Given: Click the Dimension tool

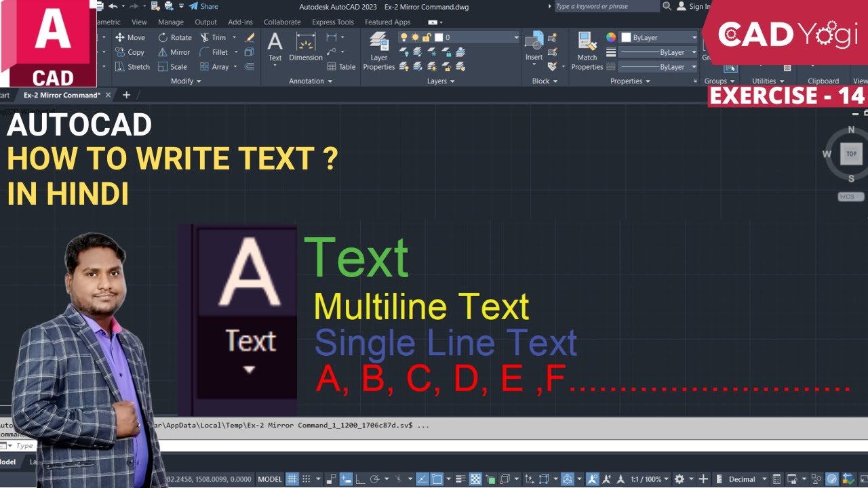Looking at the screenshot, I should click(x=306, y=47).
